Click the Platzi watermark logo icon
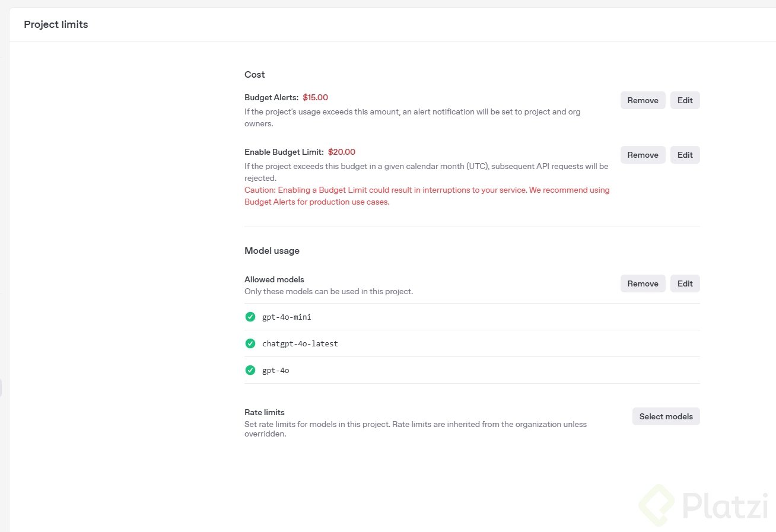The image size is (776, 532). [x=656, y=505]
